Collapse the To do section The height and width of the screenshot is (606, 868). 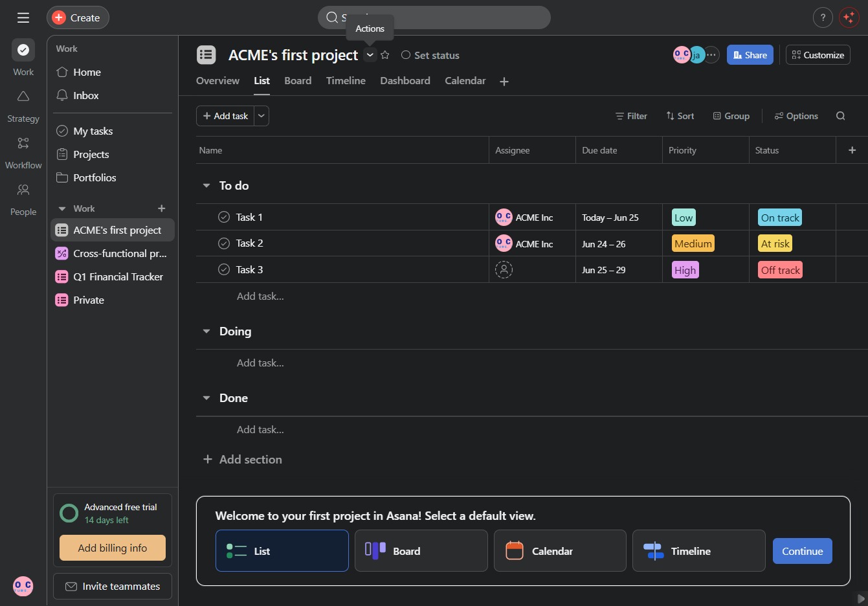pos(206,186)
